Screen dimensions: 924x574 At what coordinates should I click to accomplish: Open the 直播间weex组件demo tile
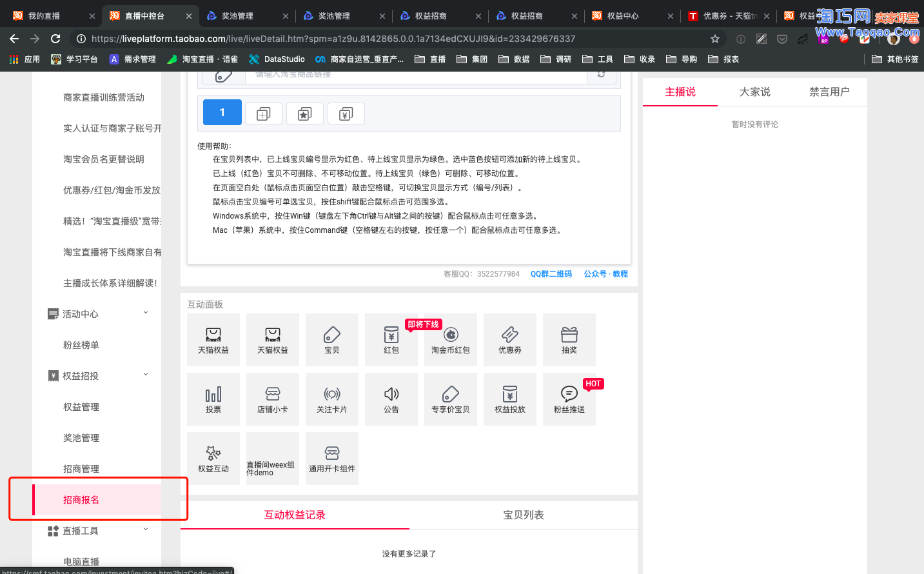pos(273,459)
